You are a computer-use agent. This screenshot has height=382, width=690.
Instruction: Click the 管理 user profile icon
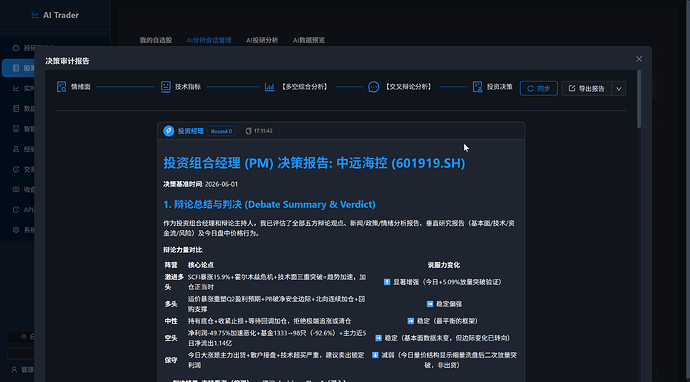tap(15, 370)
